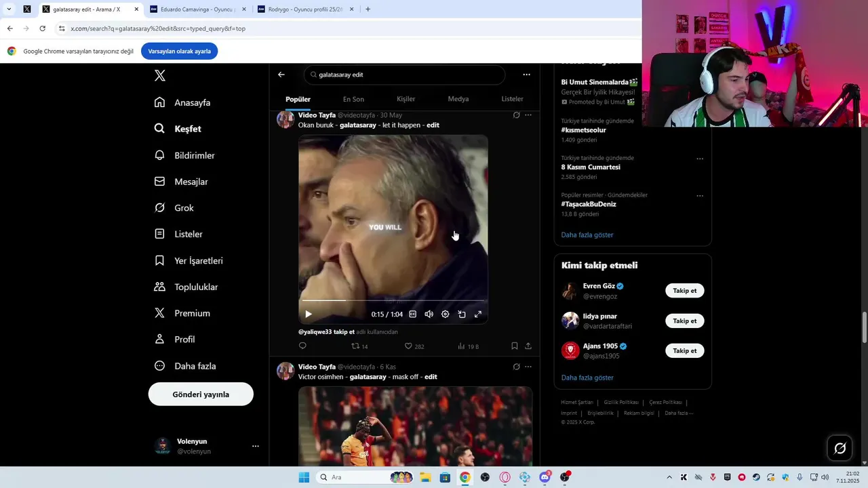Show hidden system tray icons
The height and width of the screenshot is (488, 868).
(x=669, y=477)
